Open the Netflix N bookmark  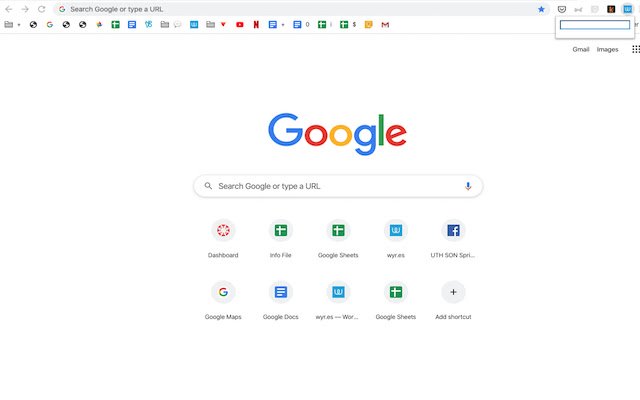pos(256,24)
